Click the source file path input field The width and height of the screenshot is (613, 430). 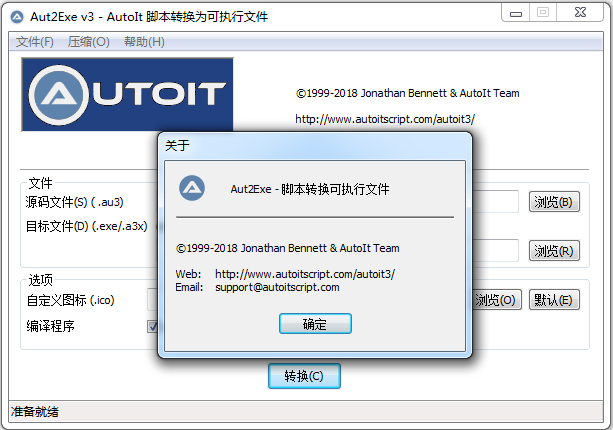(495, 202)
